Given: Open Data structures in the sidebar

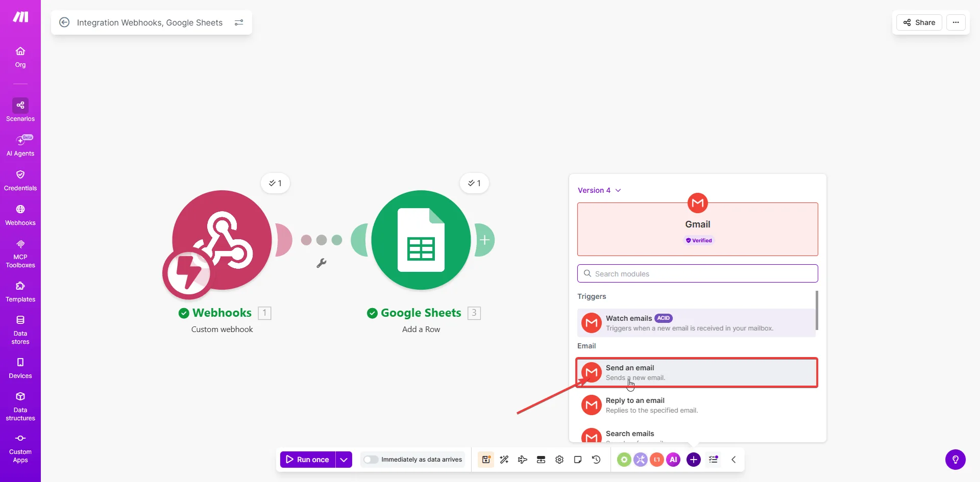Looking at the screenshot, I should point(20,406).
